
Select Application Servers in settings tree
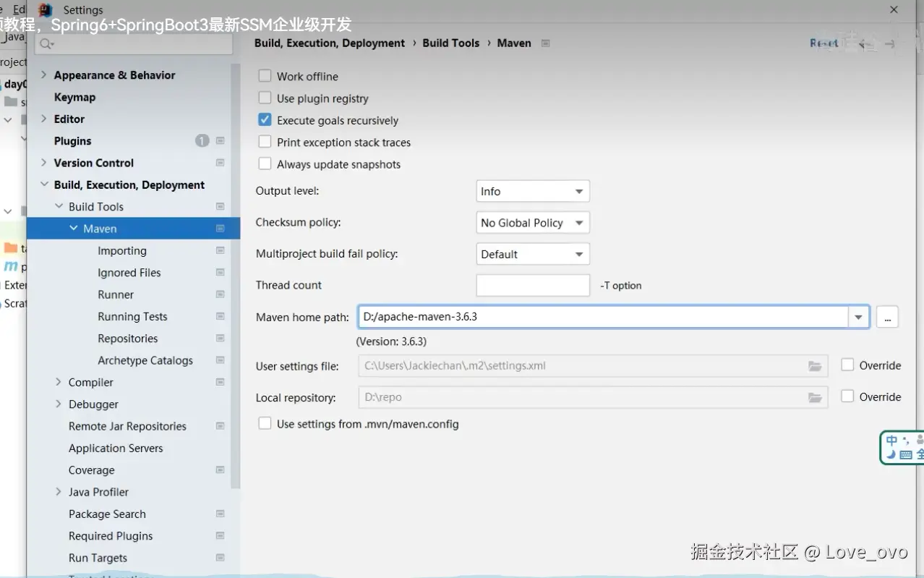(116, 449)
